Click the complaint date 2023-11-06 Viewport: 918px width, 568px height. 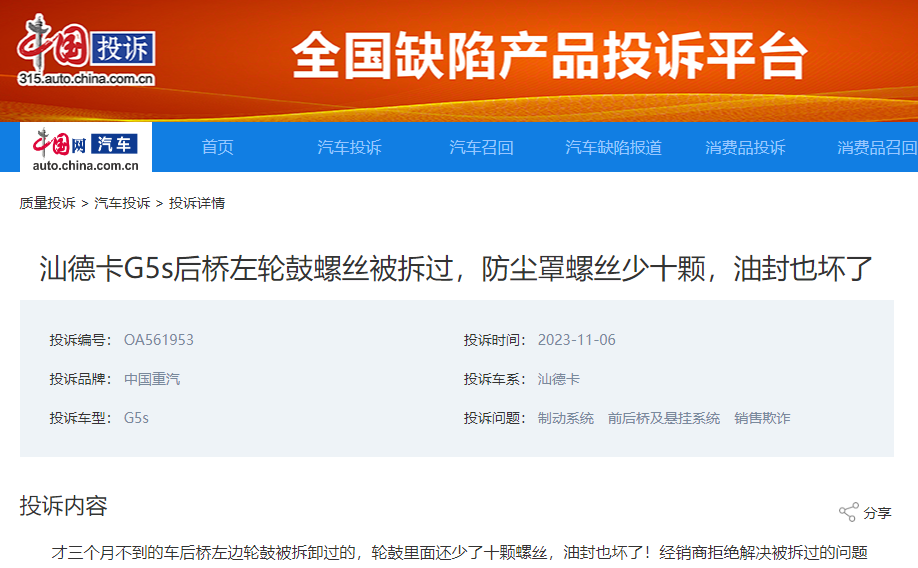pos(577,340)
